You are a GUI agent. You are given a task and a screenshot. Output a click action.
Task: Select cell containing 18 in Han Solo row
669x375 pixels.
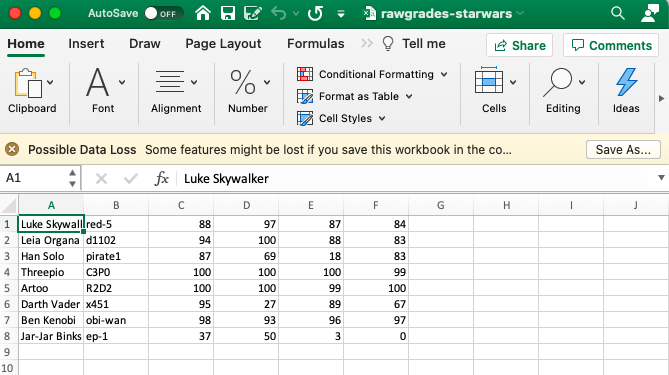[x=311, y=256]
